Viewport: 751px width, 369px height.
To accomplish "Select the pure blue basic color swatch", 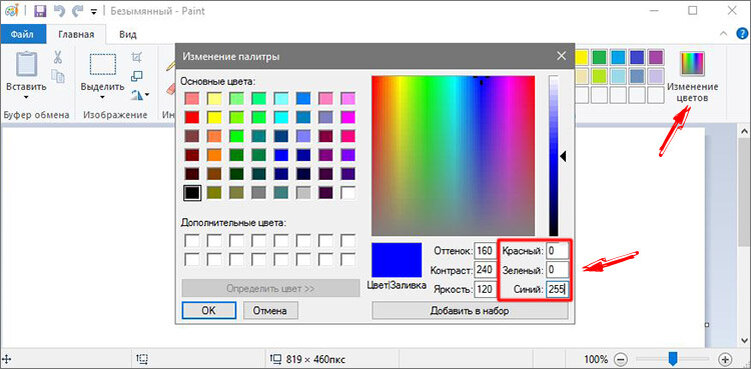I will click(x=281, y=154).
